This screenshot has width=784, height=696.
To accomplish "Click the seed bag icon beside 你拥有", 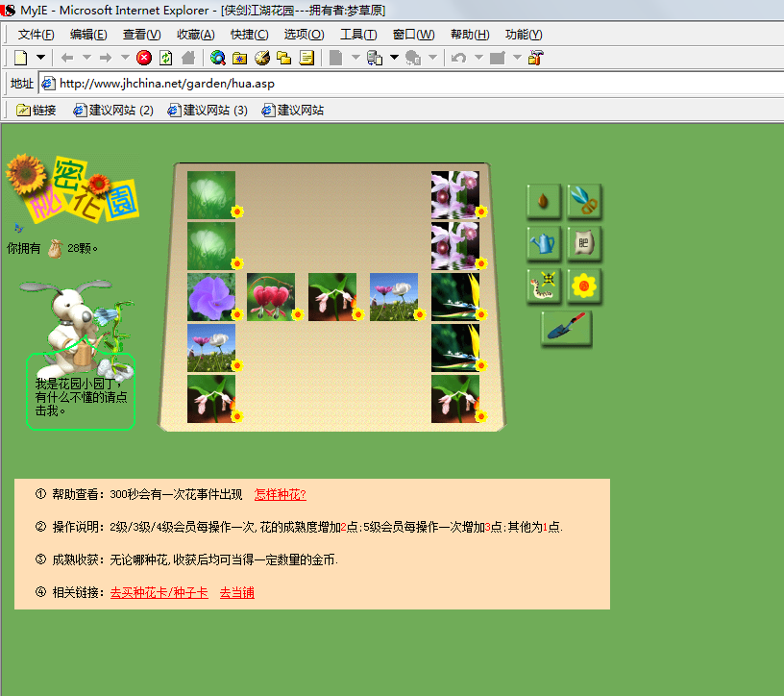I will coord(55,249).
